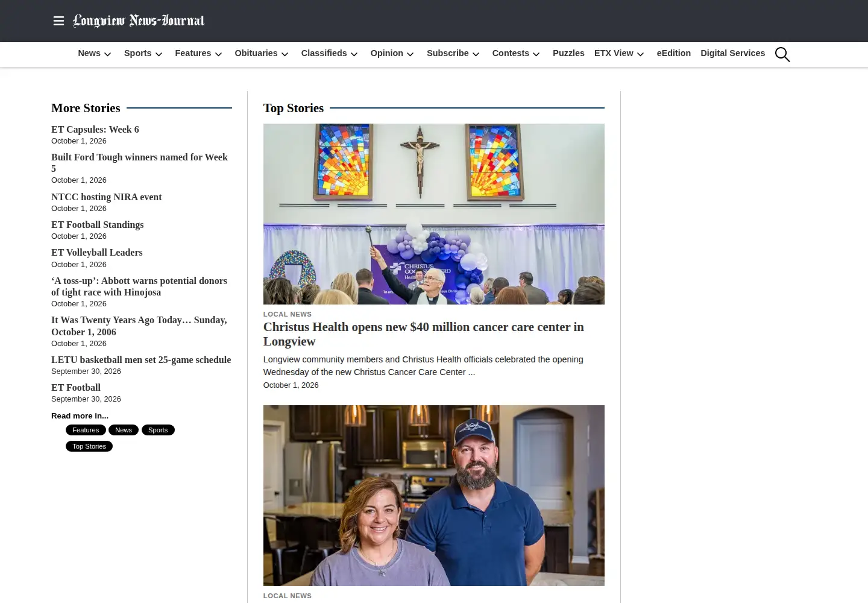Open It Was Twenty Years Ago Today story

[x=139, y=326]
